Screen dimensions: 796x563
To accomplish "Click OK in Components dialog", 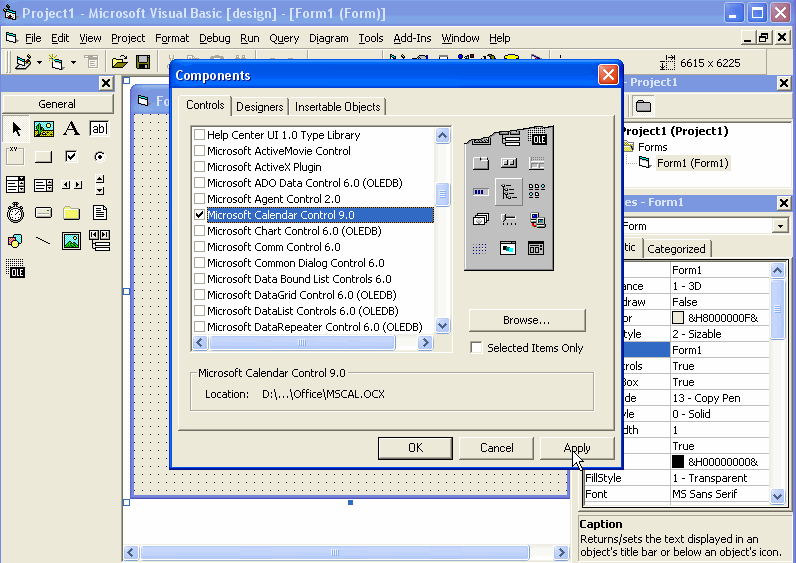I will click(415, 448).
